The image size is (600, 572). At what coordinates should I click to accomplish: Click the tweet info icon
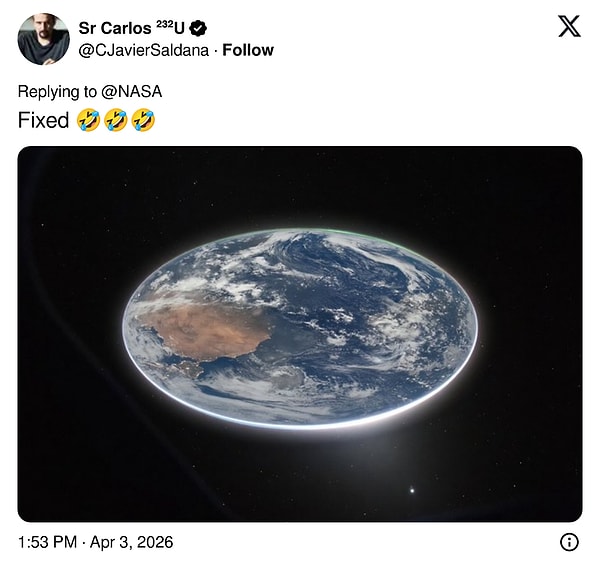tap(569, 542)
